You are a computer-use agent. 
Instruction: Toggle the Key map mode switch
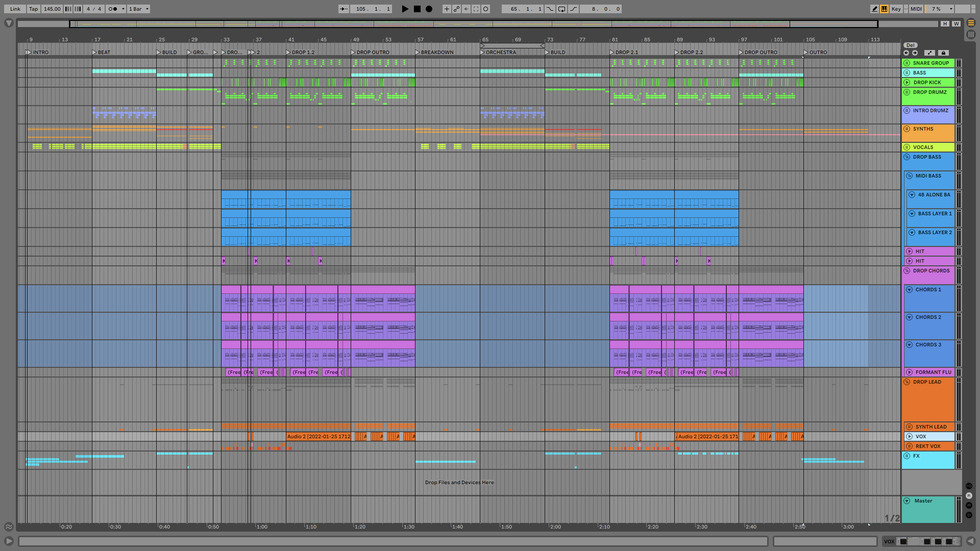tap(896, 9)
